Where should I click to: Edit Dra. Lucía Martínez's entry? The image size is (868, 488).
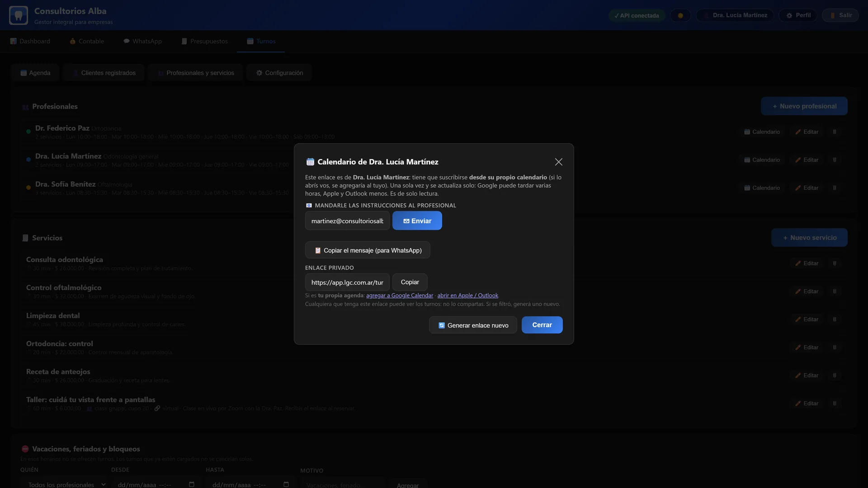[807, 160]
